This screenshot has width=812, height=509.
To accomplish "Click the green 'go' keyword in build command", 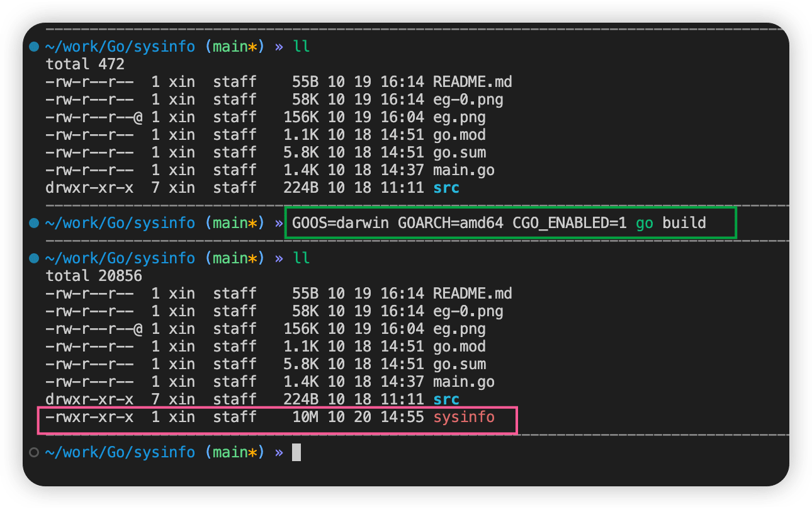I will [x=645, y=223].
